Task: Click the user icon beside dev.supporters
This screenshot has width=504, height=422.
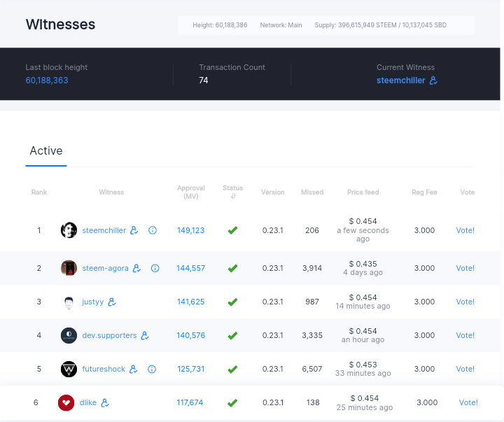Action: pos(145,335)
